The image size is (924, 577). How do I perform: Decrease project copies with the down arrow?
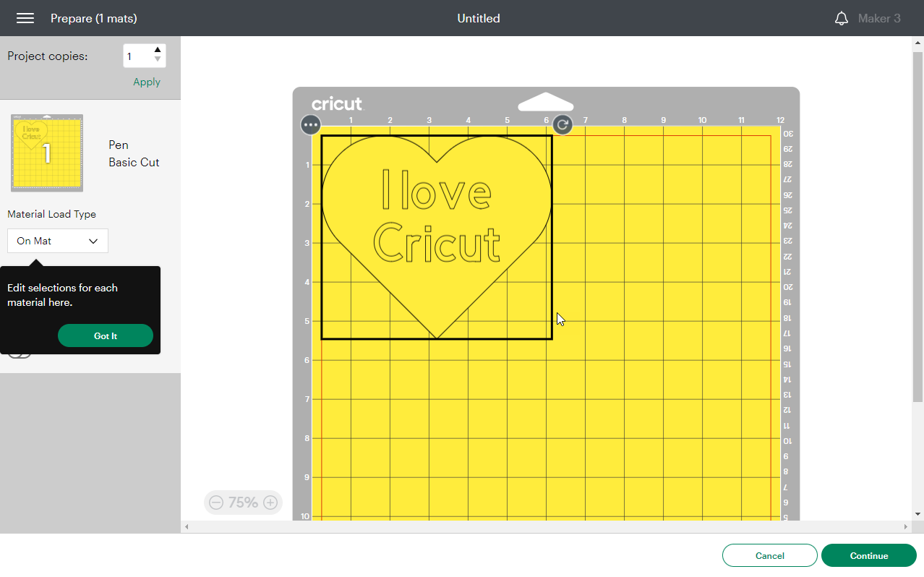158,60
